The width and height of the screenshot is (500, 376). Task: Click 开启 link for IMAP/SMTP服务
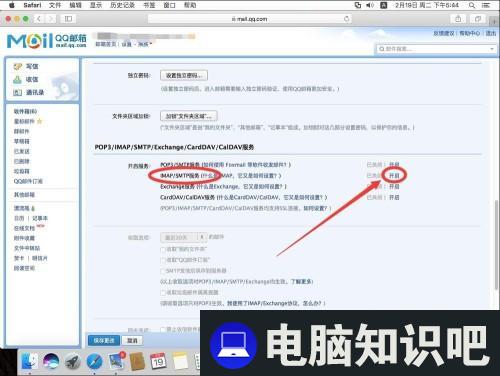click(394, 175)
